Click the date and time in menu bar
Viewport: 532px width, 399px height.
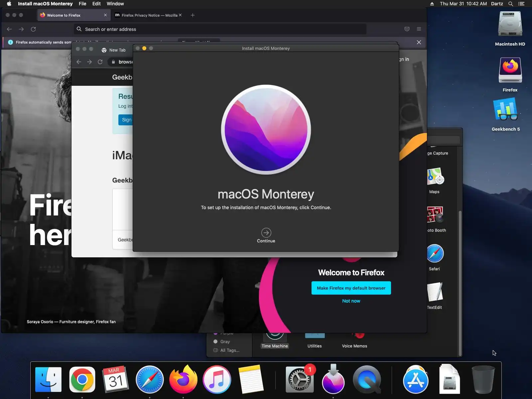[x=463, y=4]
